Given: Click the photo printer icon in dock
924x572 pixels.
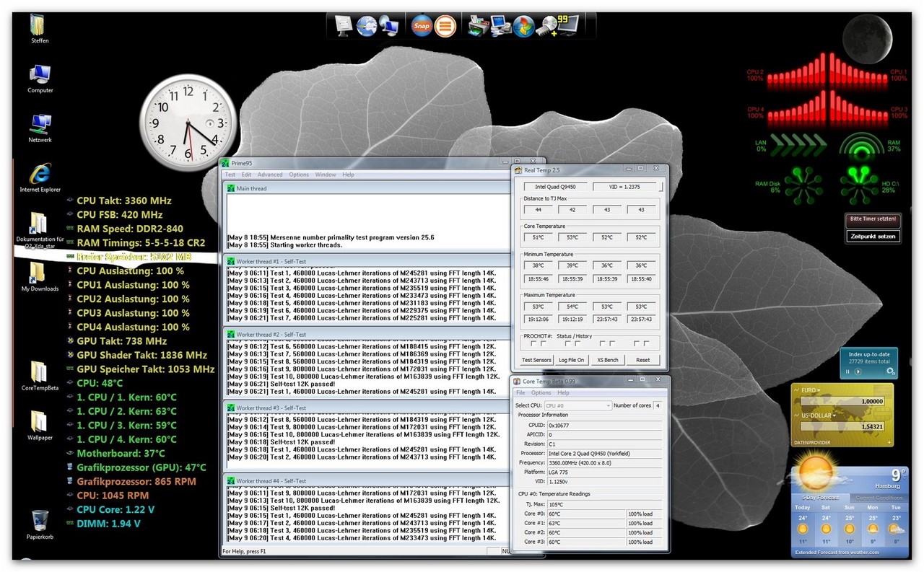Looking at the screenshot, I should [478, 25].
